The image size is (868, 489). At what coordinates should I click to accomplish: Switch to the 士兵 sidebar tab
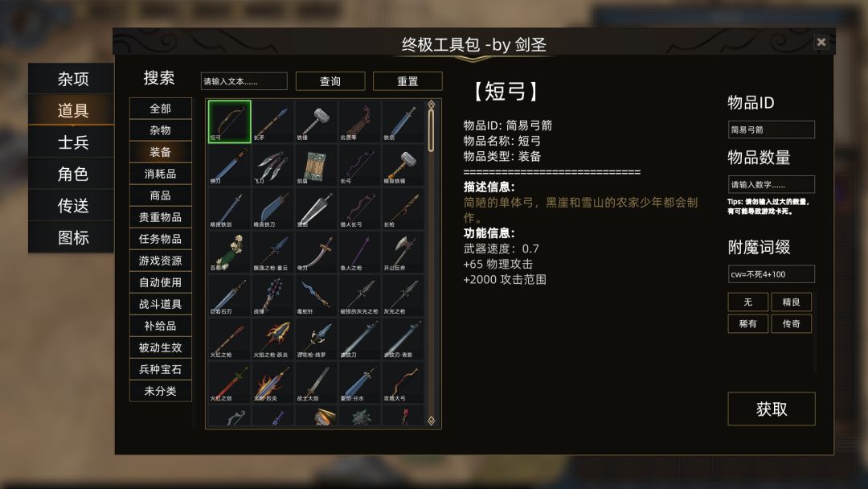[72, 142]
